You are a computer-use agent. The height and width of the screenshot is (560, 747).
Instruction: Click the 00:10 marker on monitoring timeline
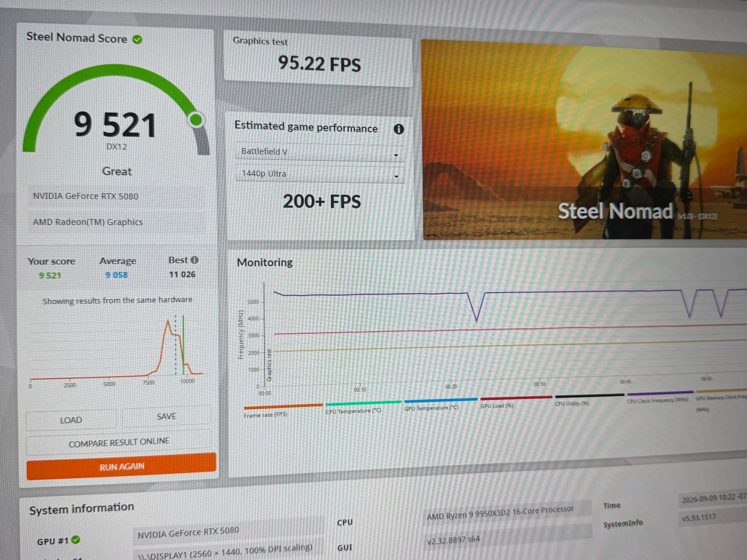(360, 390)
